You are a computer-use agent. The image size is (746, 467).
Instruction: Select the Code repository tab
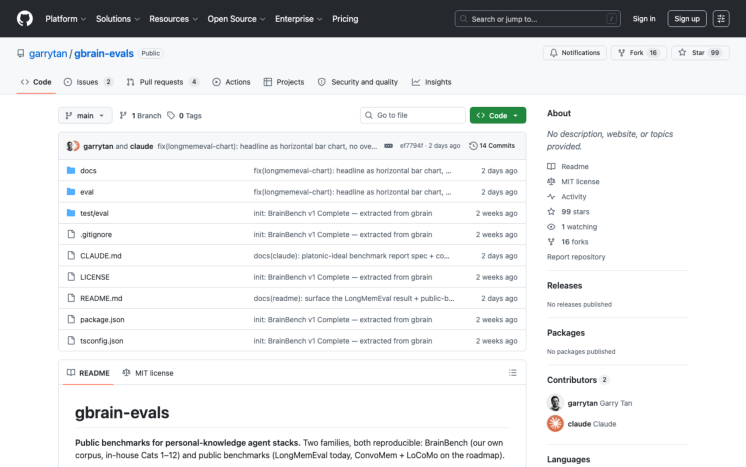pyautogui.click(x=36, y=82)
